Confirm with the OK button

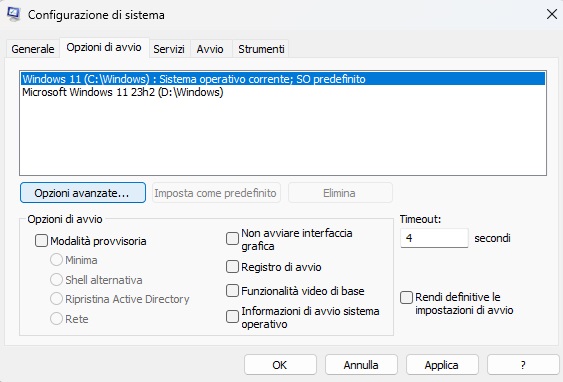click(280, 365)
